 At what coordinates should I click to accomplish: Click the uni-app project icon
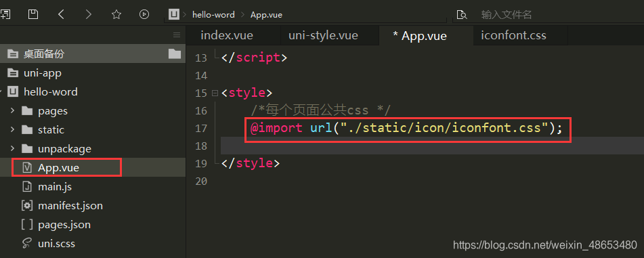click(x=13, y=73)
